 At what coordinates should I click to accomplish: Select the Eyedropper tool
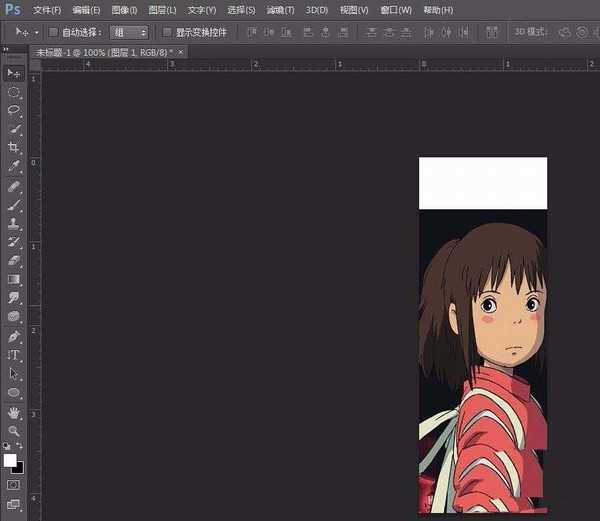(x=14, y=166)
